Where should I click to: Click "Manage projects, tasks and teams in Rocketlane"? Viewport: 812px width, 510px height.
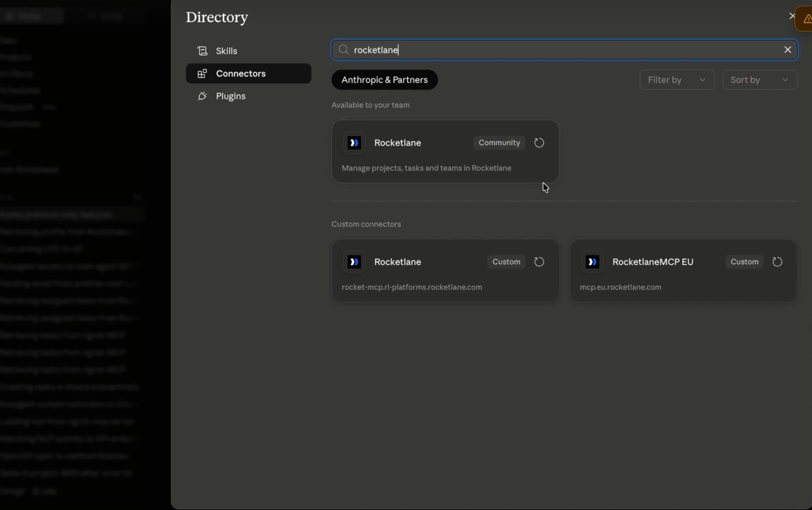pos(426,168)
